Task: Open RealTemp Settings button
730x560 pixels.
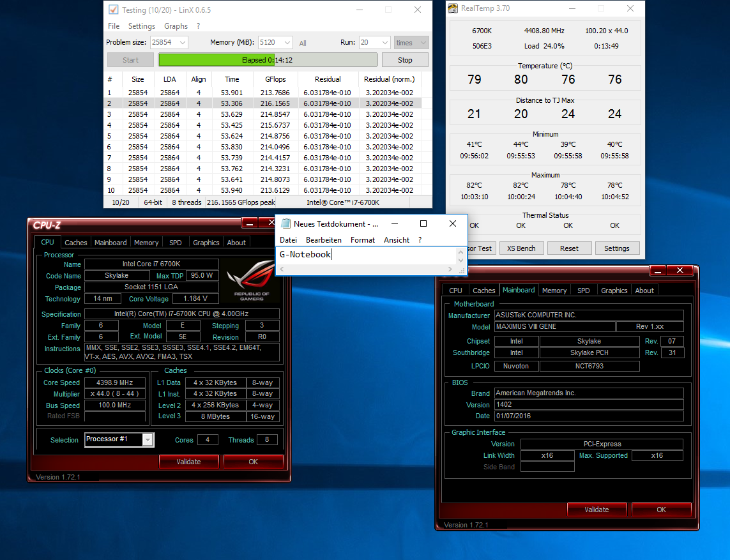Action: pos(616,248)
